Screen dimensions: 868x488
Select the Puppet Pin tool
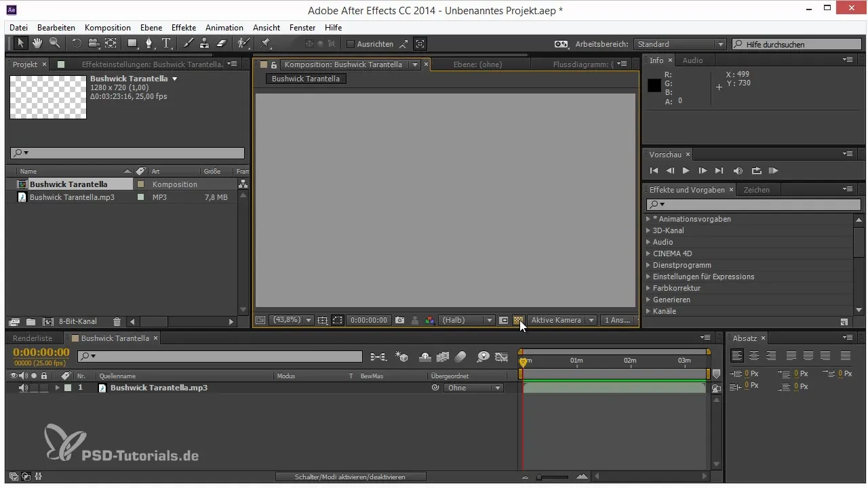click(266, 43)
